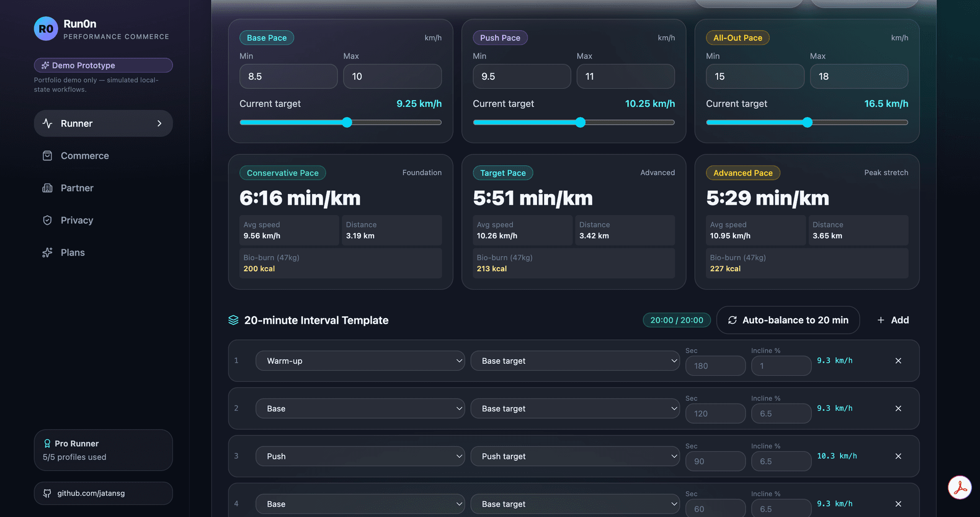The width and height of the screenshot is (980, 517).
Task: Click the RO logo avatar
Action: point(46,29)
